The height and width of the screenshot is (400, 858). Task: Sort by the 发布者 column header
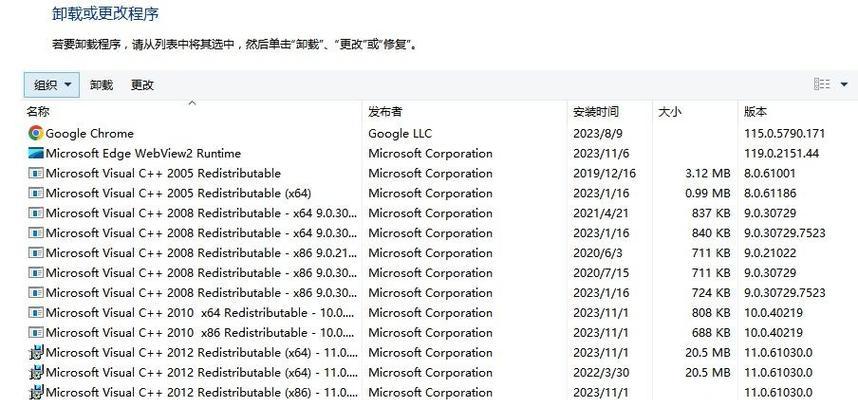385,112
